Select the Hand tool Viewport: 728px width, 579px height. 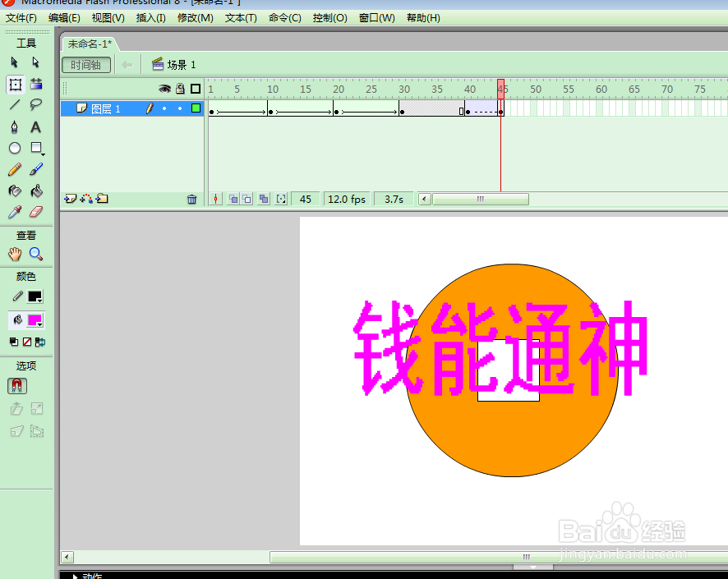click(16, 254)
